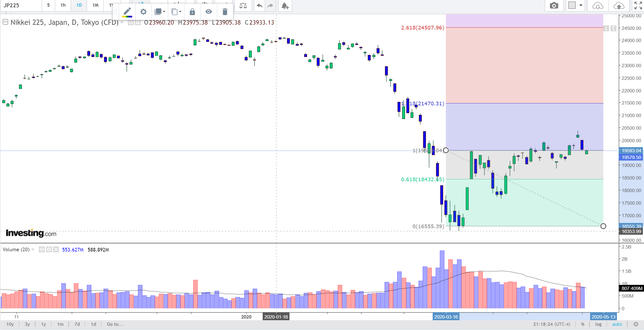Click the 3y date range button
This screenshot has height=330, width=644.
27,324
